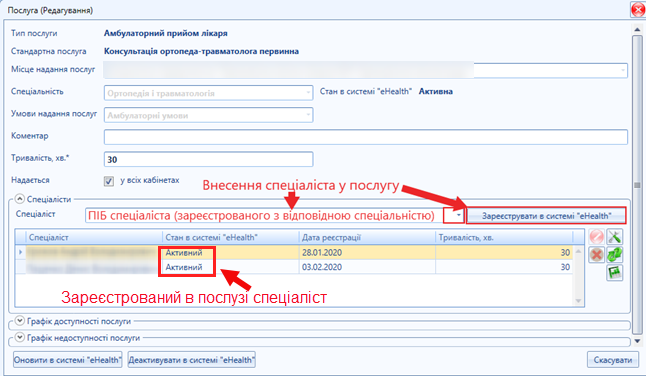
Task: Click the green table export icon
Action: click(x=614, y=273)
